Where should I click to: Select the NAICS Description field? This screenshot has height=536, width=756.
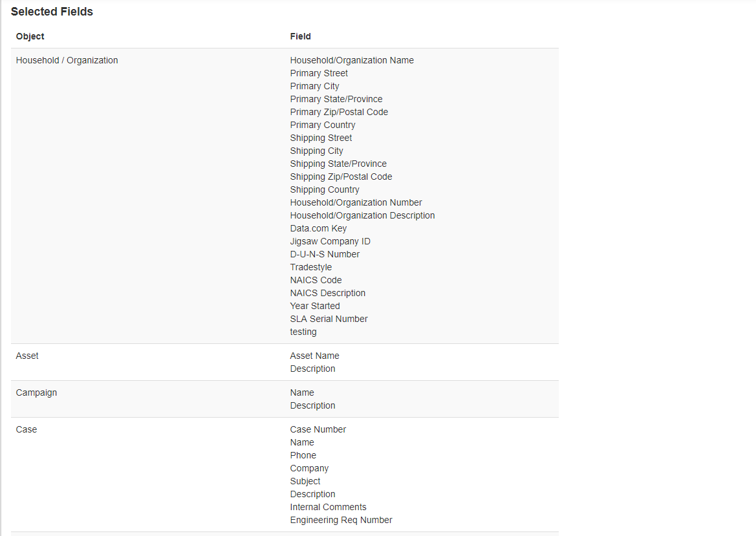328,293
